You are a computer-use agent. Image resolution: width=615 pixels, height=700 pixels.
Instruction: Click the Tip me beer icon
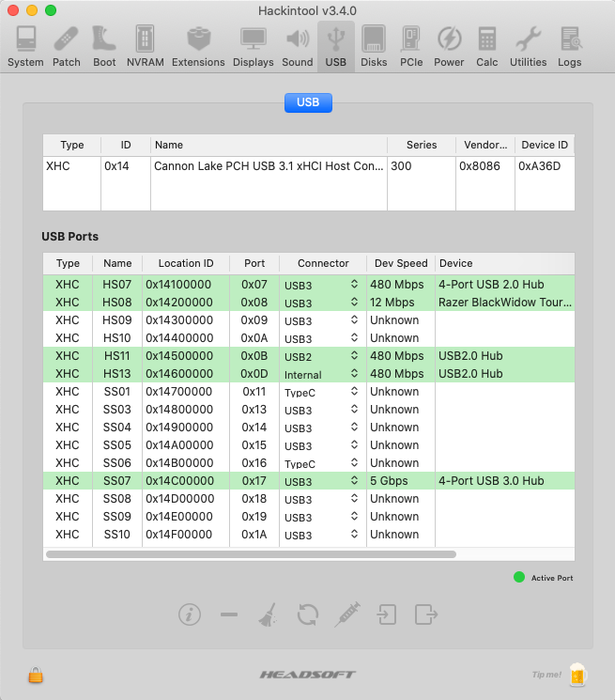pyautogui.click(x=577, y=675)
